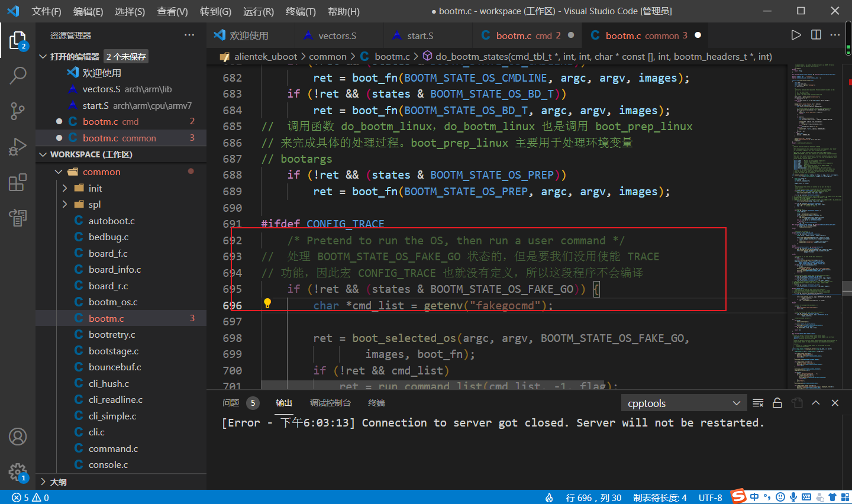Switch to the 终端 panel tab
Image resolution: width=852 pixels, height=504 pixels.
click(x=376, y=403)
